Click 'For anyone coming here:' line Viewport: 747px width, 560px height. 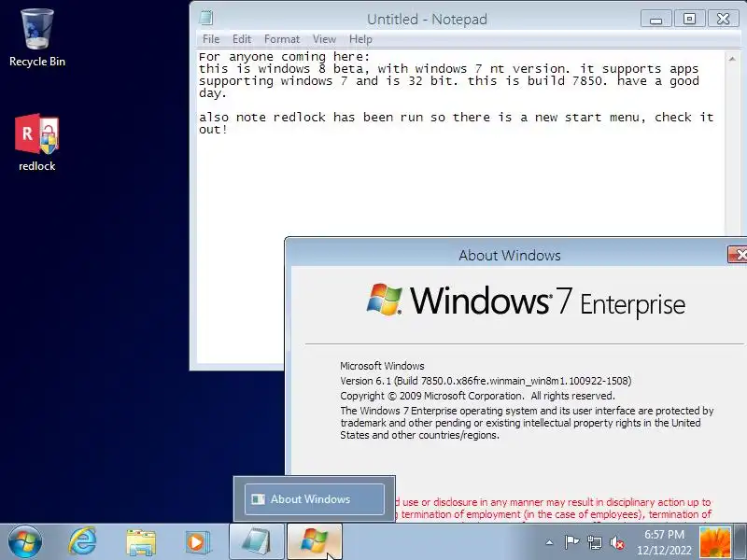coord(284,57)
